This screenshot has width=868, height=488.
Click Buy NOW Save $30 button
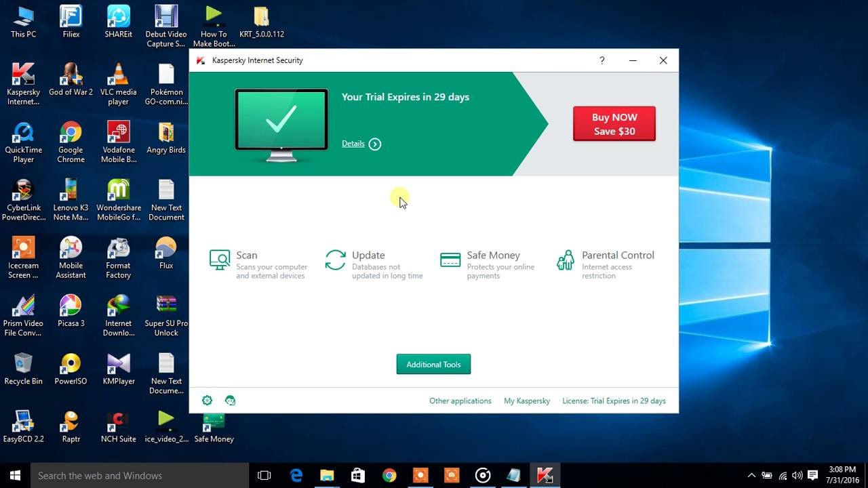pos(614,124)
